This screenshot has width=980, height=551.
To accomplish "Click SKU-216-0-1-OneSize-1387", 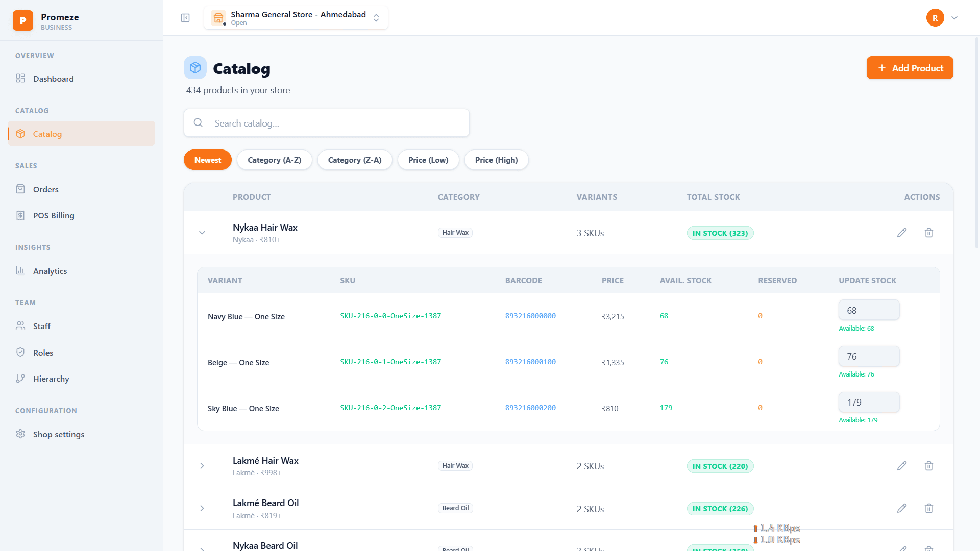I will click(x=390, y=362).
